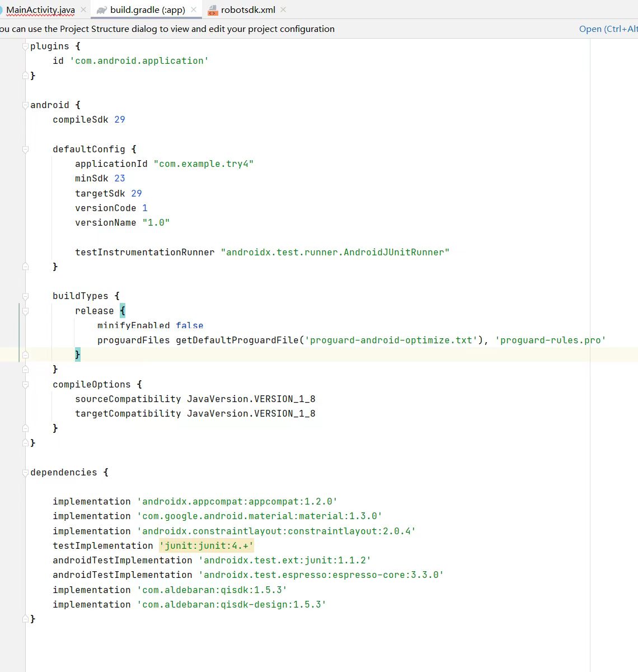This screenshot has width=638, height=672.
Task: Collapse the dependencies block
Action: (x=25, y=473)
